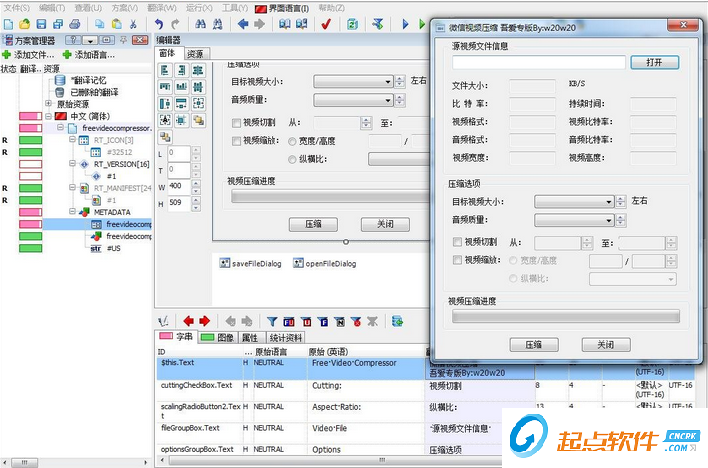
Task: Switch to the 资源 editor tab
Action: (x=196, y=54)
